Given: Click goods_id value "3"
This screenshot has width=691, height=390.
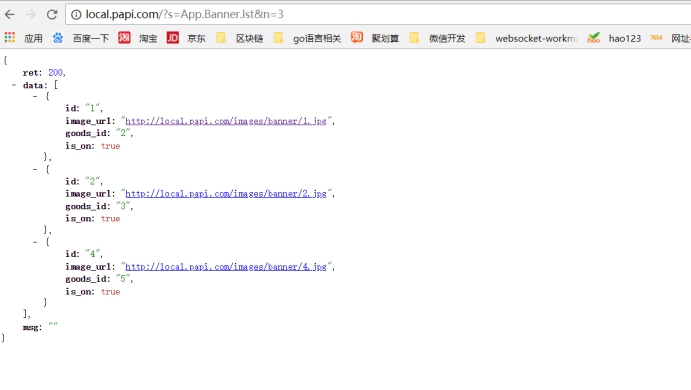Looking at the screenshot, I should click(123, 206).
